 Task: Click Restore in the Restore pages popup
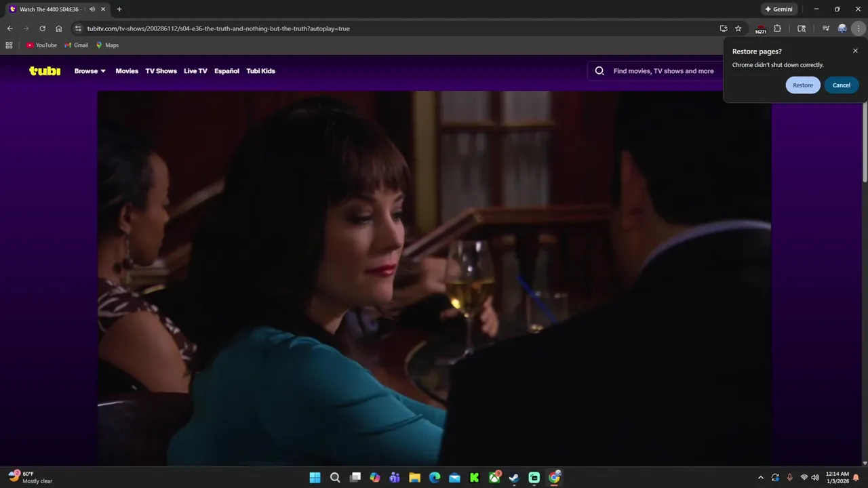pos(803,85)
